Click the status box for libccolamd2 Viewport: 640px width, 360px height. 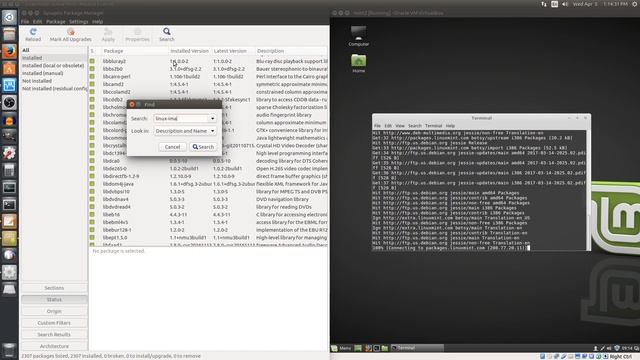click(x=92, y=92)
